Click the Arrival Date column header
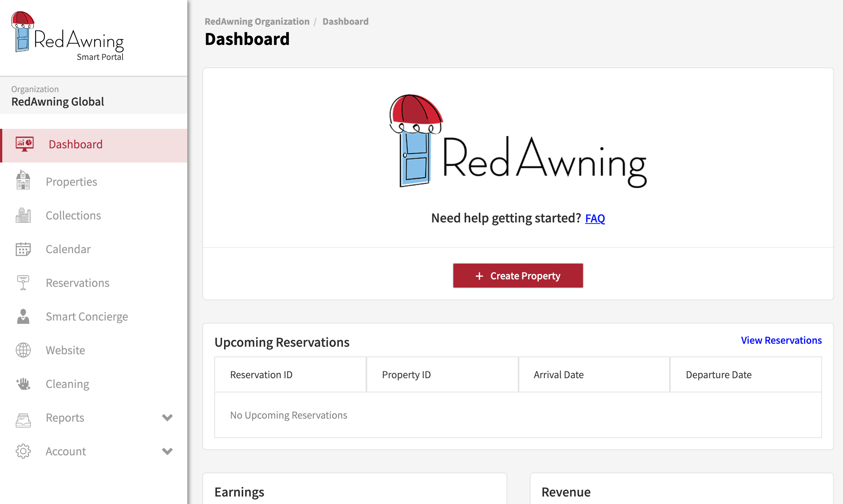 594,374
